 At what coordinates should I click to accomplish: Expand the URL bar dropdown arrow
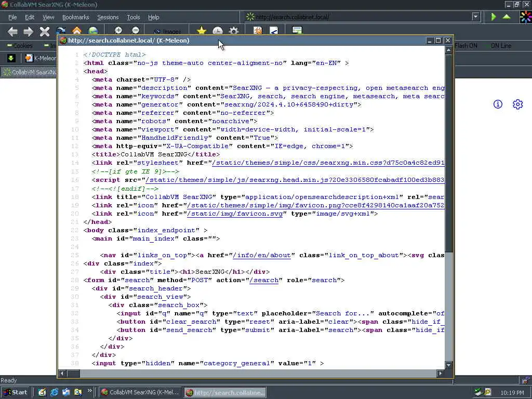pos(476,17)
